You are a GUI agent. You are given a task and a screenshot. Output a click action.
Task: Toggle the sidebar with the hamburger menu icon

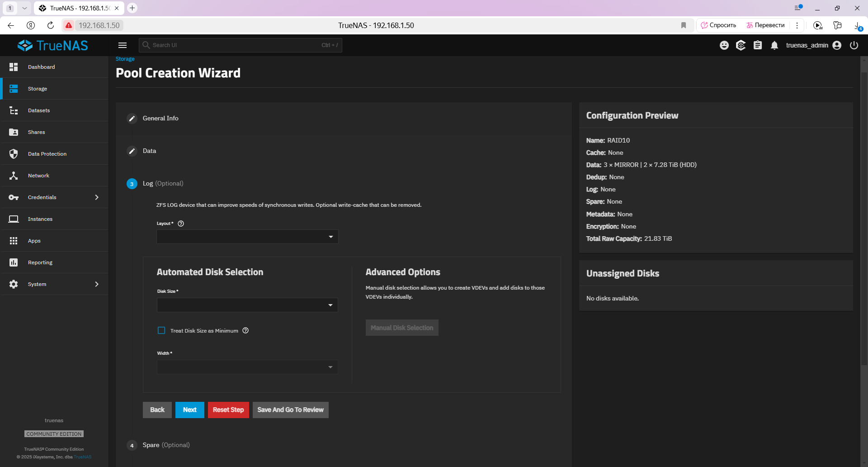pyautogui.click(x=123, y=45)
